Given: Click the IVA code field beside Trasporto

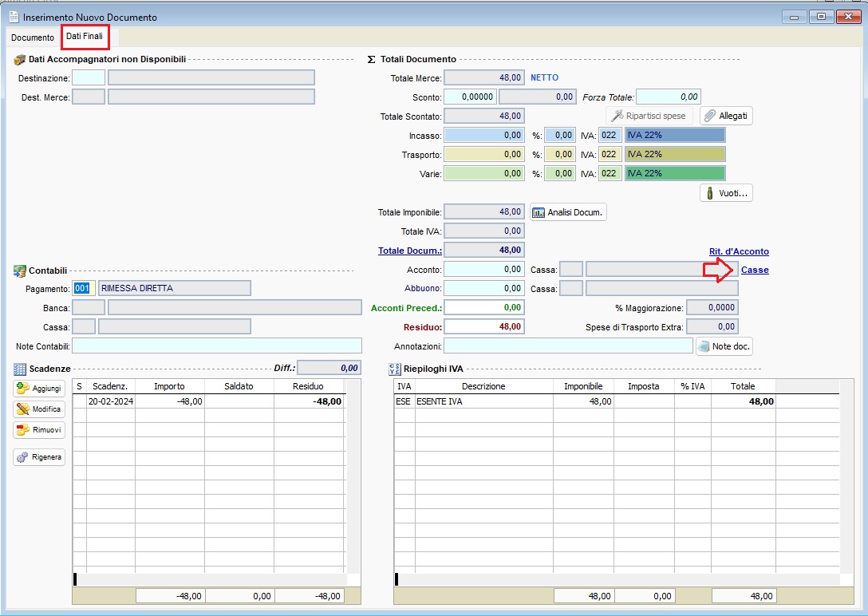Looking at the screenshot, I should pos(610,154).
